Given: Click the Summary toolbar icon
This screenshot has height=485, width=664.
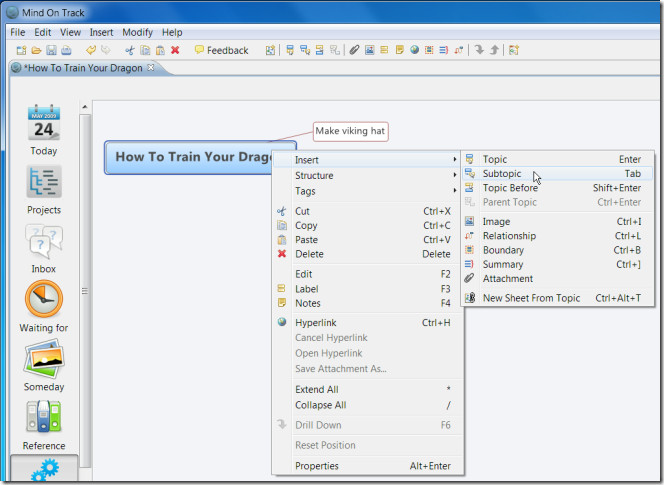Looking at the screenshot, I should (x=443, y=50).
